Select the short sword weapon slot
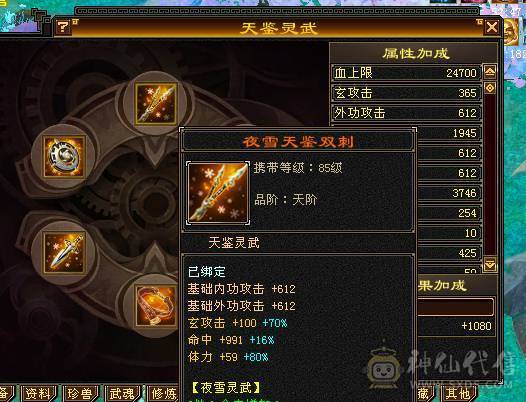 64,253
